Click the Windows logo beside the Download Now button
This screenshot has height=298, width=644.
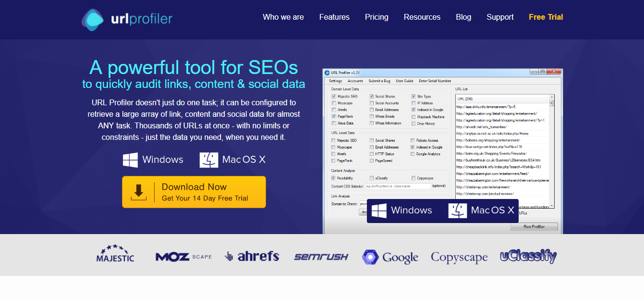tap(130, 160)
